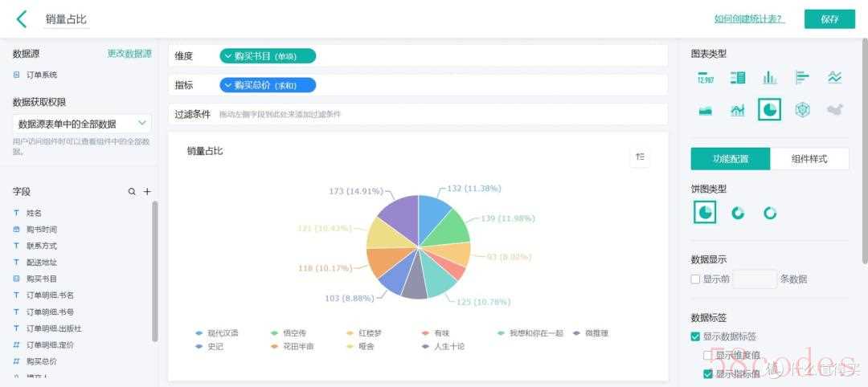Click the 过滤条件 drop area
The width and height of the screenshot is (868, 387).
(418, 115)
